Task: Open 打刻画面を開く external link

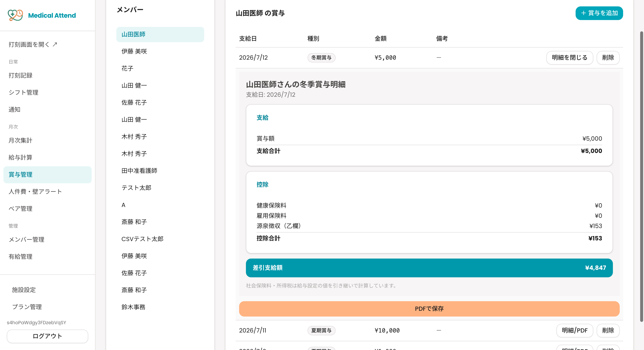Action: 33,45
